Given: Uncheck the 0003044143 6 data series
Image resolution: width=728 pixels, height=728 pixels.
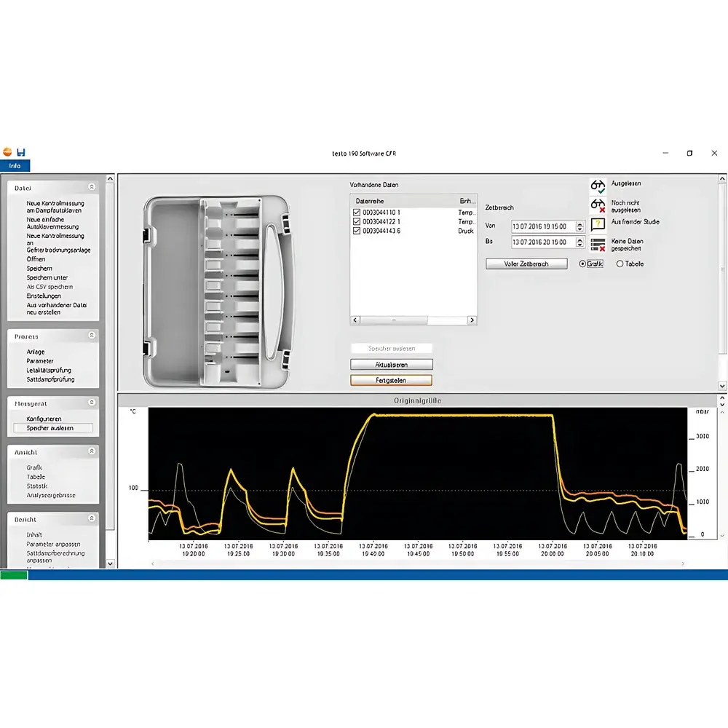Looking at the screenshot, I should coord(356,231).
